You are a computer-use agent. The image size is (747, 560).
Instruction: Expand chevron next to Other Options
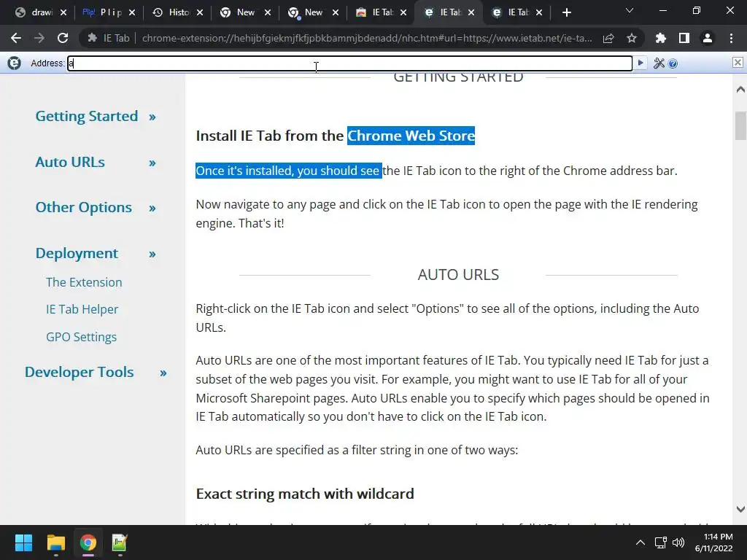click(152, 209)
